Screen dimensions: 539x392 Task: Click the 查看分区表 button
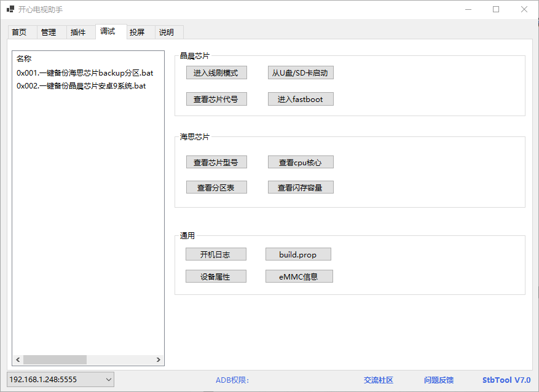click(216, 187)
